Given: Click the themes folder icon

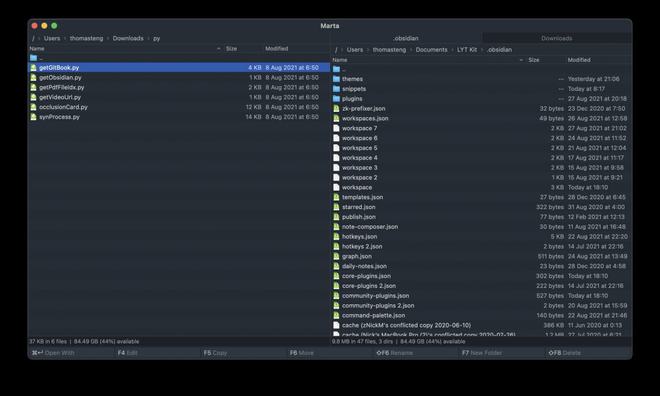Looking at the screenshot, I should click(336, 79).
